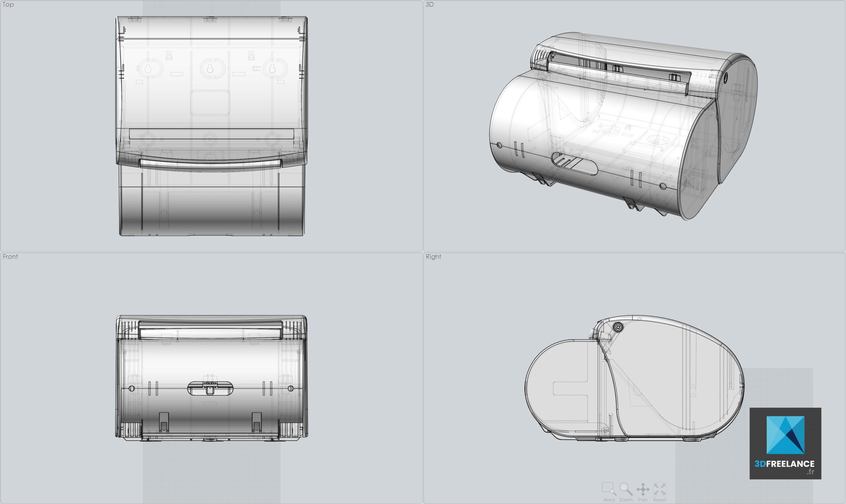Click the left round screw hole in Front view
The width and height of the screenshot is (846, 504).
[132, 388]
